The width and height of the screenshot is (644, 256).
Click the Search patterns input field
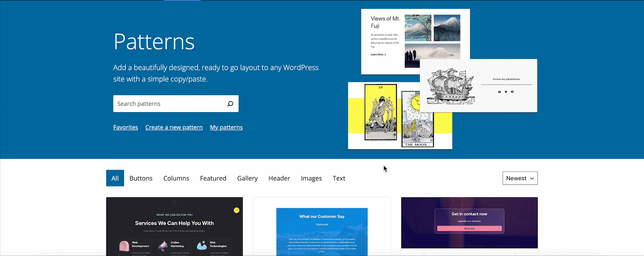176,104
